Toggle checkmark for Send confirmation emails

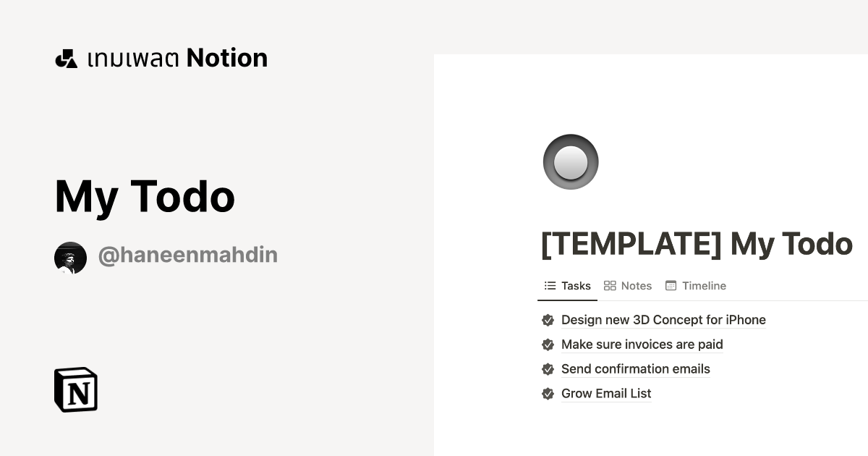[x=548, y=369]
